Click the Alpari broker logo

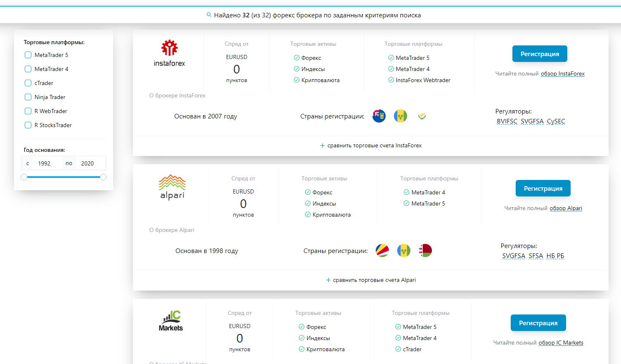[172, 187]
